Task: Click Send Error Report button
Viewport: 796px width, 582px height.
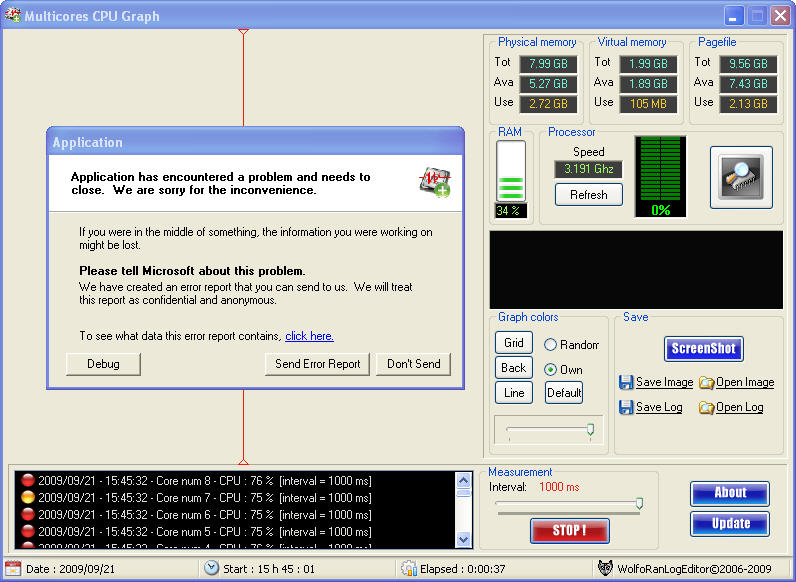Action: click(x=317, y=364)
